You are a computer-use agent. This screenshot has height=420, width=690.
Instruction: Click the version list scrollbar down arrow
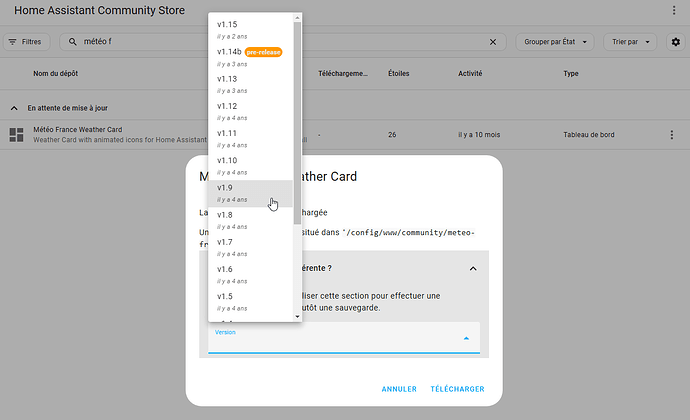pyautogui.click(x=297, y=317)
